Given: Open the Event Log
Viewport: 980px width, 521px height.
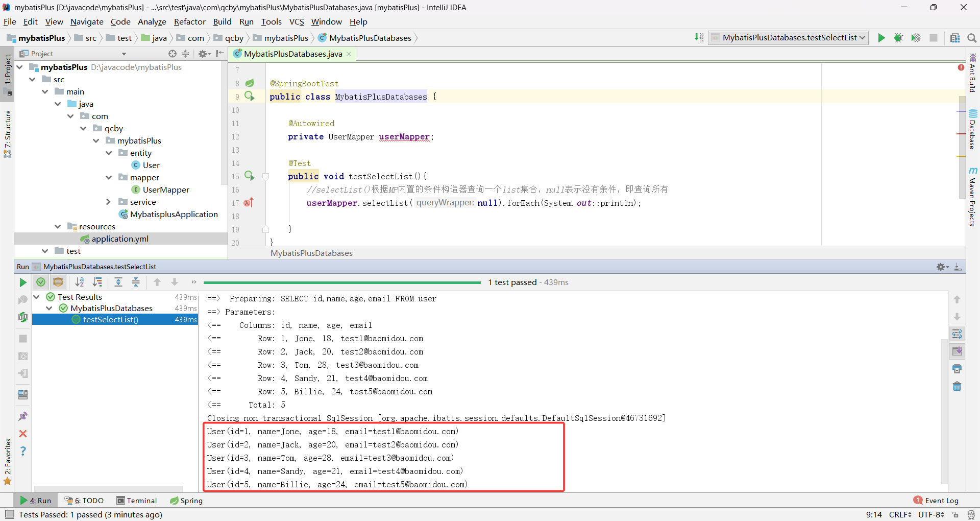Looking at the screenshot, I should click(x=940, y=501).
